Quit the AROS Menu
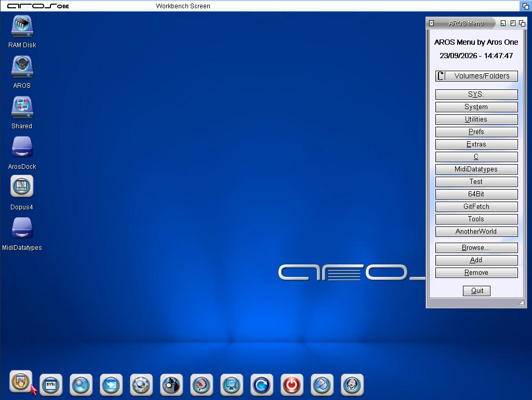The height and width of the screenshot is (400, 532). [477, 291]
